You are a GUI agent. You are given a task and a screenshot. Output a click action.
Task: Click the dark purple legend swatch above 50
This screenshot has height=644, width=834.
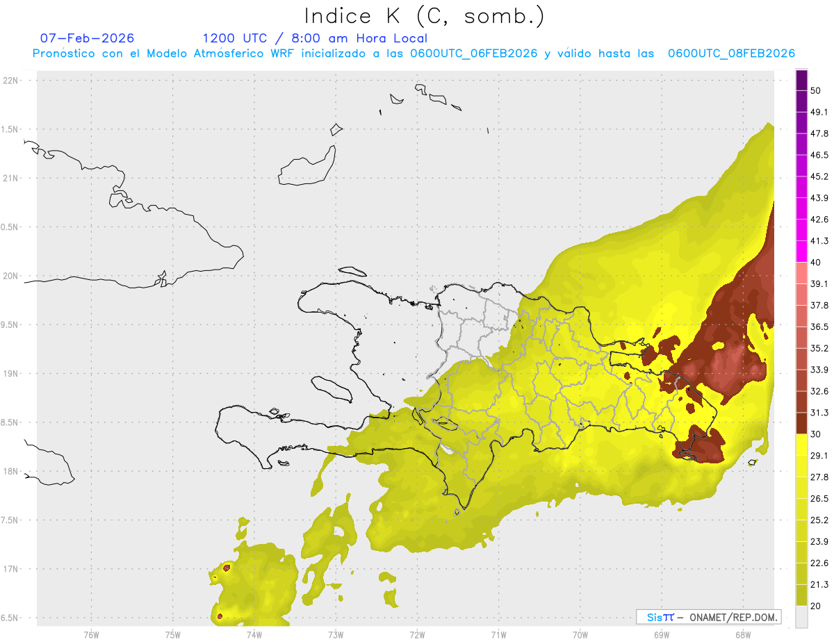tap(801, 81)
